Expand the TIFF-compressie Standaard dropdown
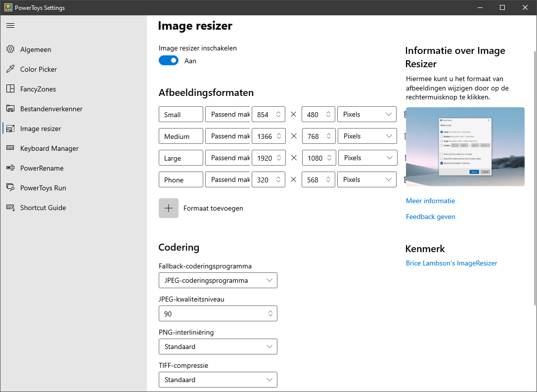This screenshot has width=537, height=392. click(x=218, y=380)
